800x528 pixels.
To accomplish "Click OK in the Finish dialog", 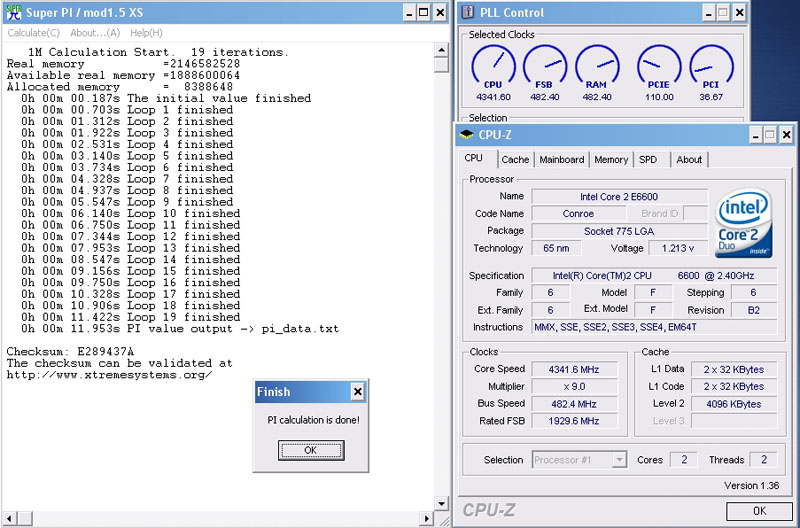I will [311, 450].
